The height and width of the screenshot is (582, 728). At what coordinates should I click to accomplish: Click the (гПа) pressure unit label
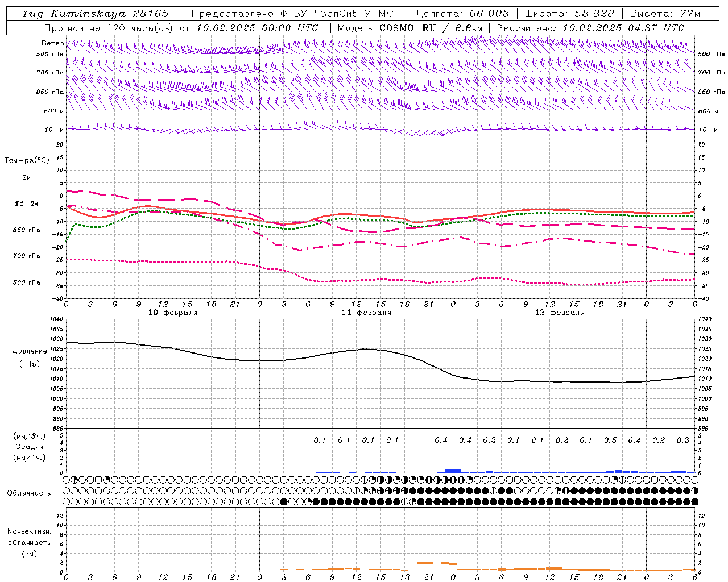click(x=30, y=364)
